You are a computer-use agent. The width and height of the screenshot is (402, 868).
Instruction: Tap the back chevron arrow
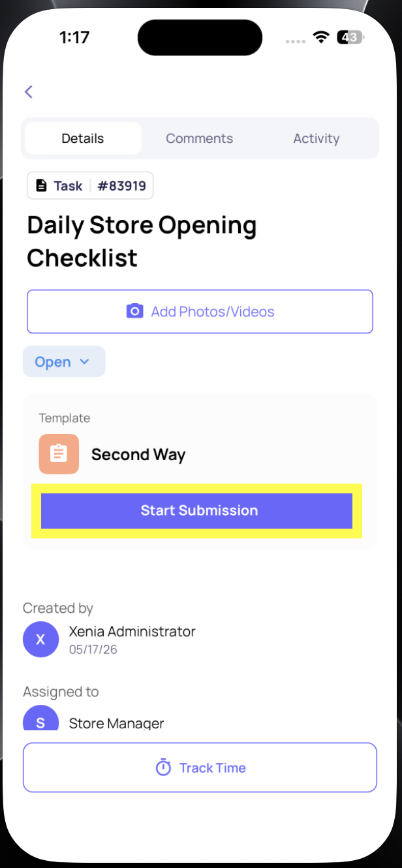29,91
